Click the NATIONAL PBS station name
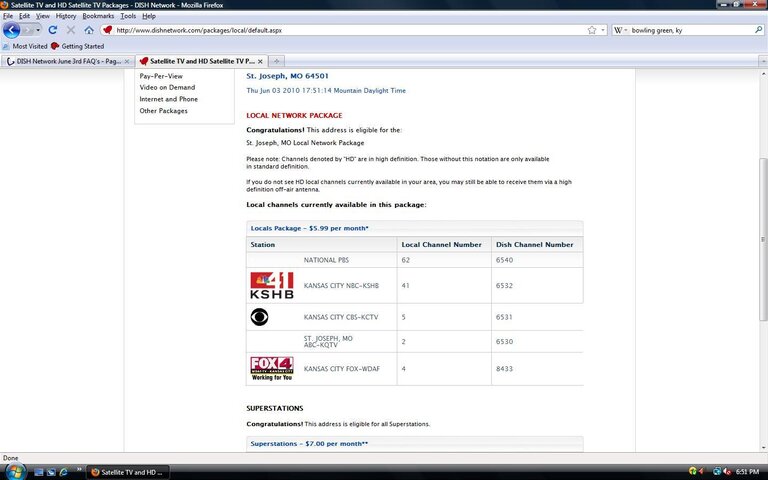 (326, 260)
